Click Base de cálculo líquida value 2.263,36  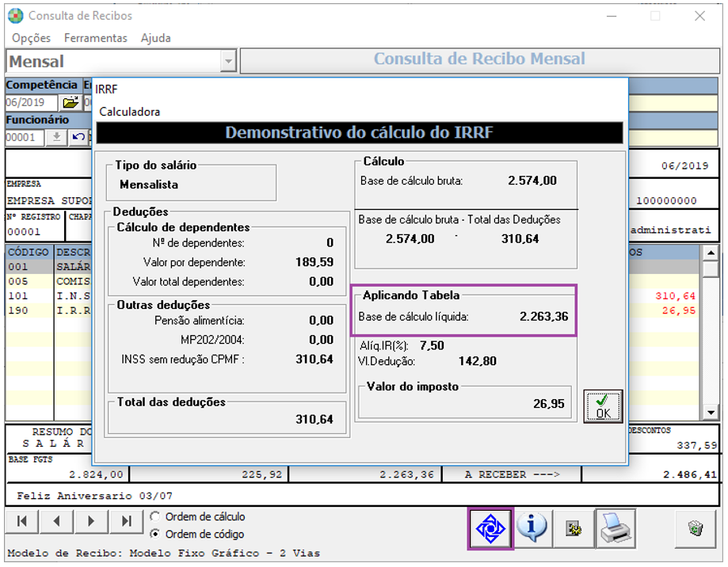[543, 317]
